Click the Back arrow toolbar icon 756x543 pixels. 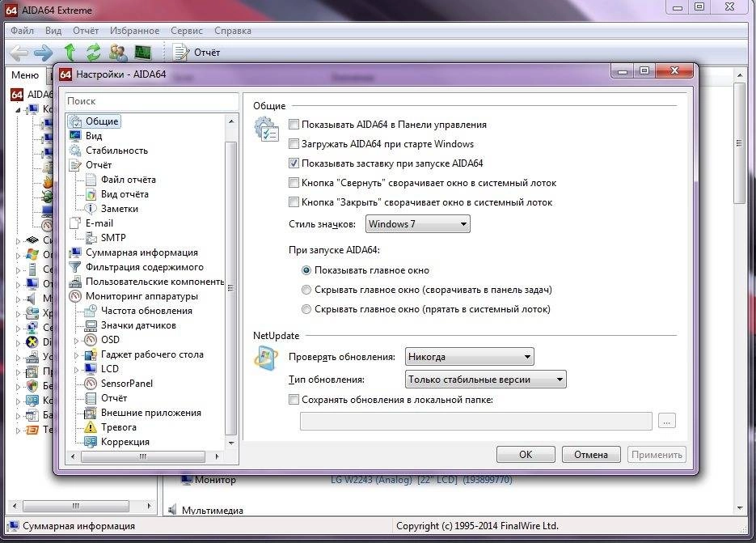point(19,53)
